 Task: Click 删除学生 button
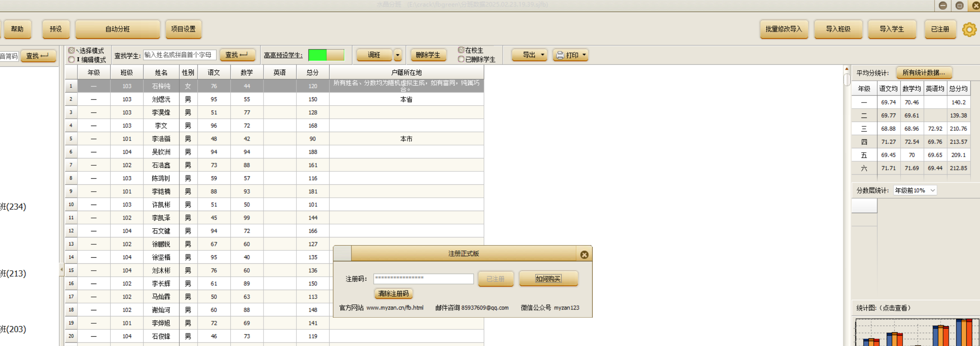[428, 55]
